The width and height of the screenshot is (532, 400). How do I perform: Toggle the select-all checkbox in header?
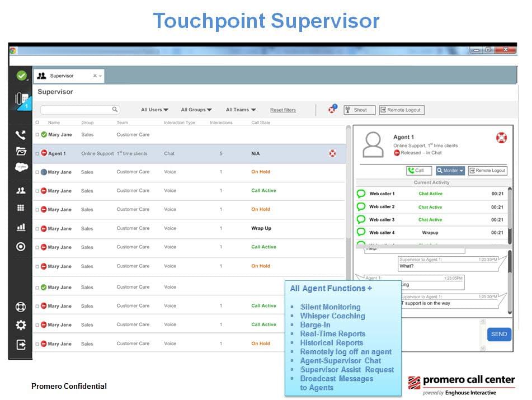[x=37, y=122]
